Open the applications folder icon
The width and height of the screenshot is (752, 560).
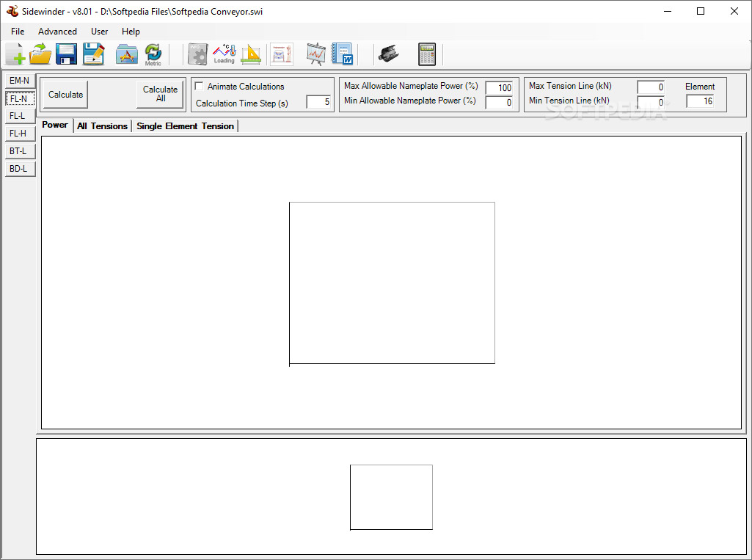tap(127, 54)
